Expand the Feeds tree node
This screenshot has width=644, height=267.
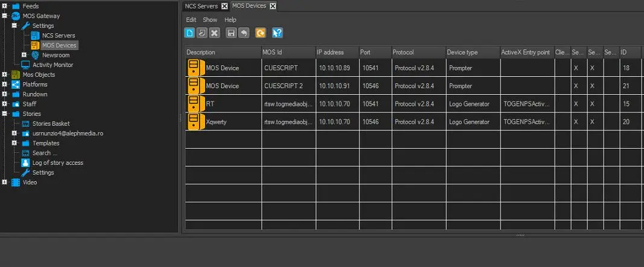point(5,6)
